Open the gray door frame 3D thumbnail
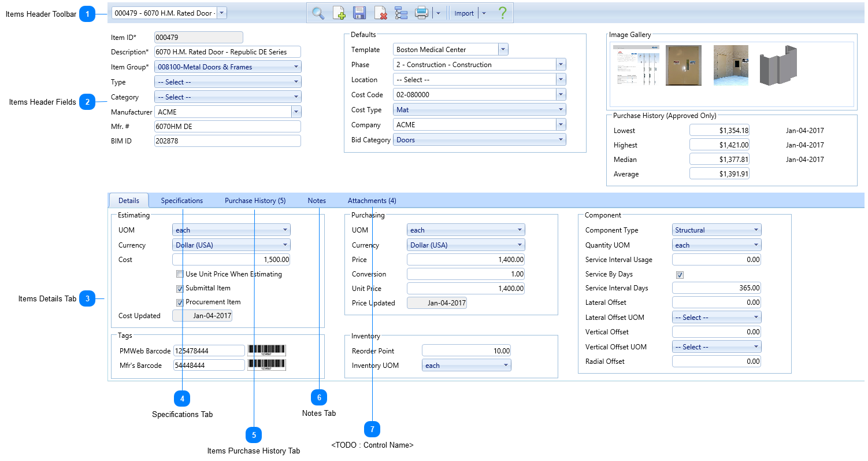 pyautogui.click(x=777, y=65)
